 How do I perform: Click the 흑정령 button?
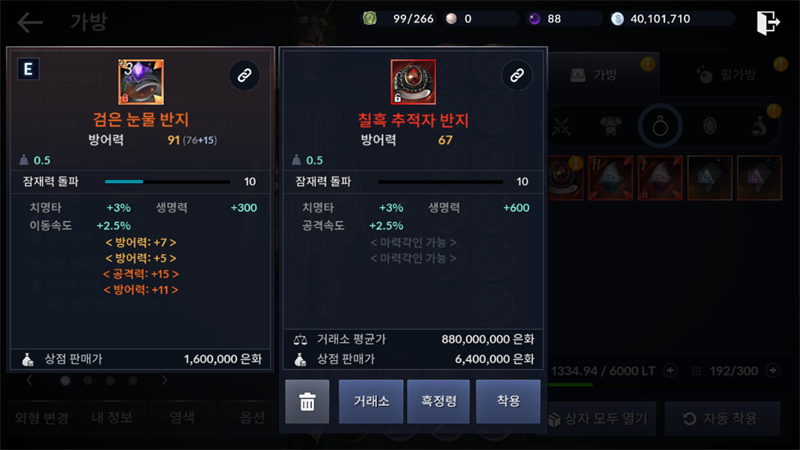(438, 402)
